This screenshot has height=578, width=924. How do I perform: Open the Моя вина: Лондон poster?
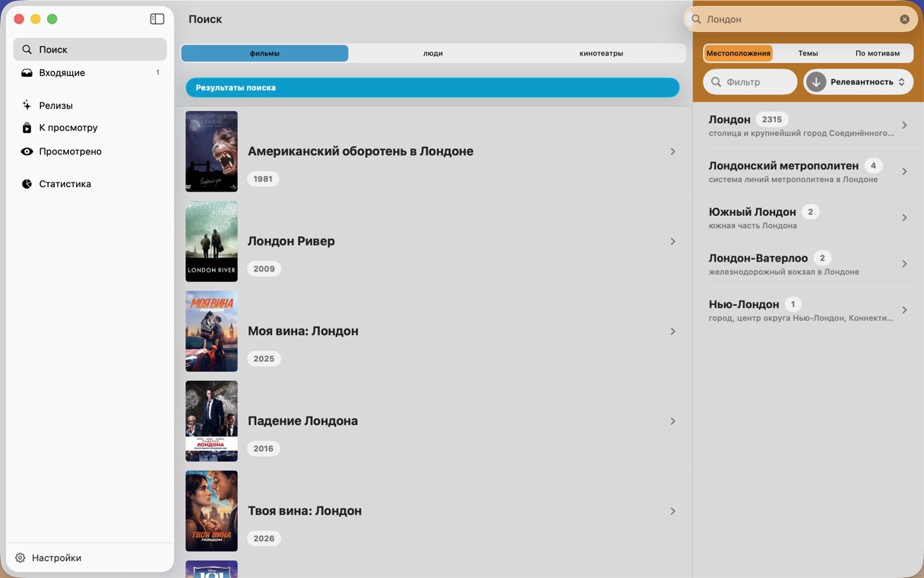(211, 331)
